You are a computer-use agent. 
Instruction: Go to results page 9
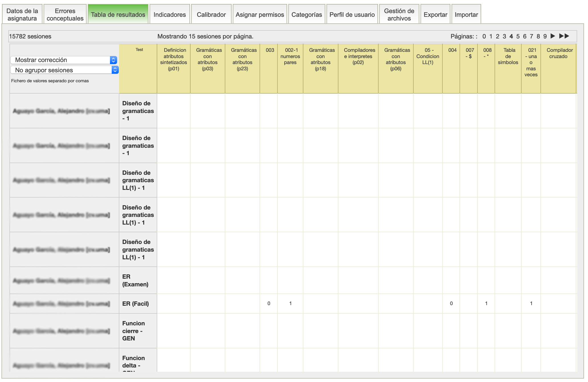coord(545,36)
